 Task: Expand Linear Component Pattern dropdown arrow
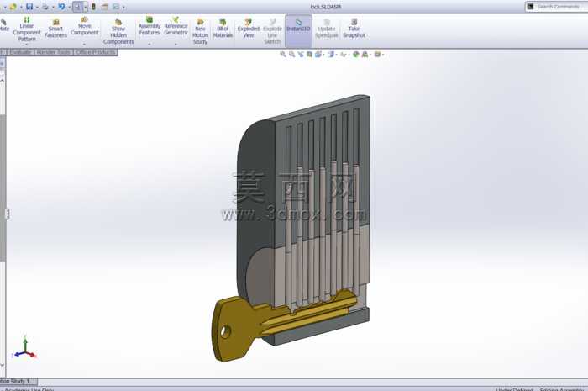tap(27, 45)
